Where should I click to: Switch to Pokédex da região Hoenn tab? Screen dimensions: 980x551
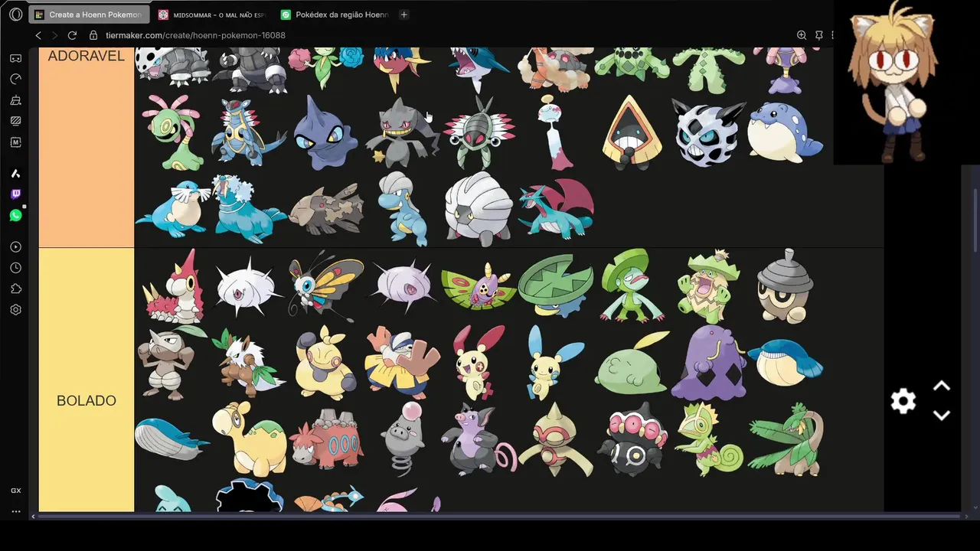click(335, 15)
